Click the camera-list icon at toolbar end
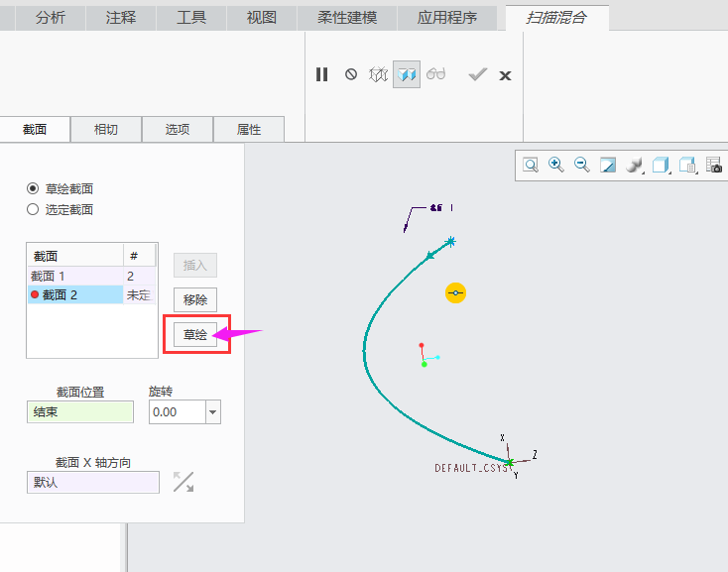728x572 pixels. (x=714, y=165)
